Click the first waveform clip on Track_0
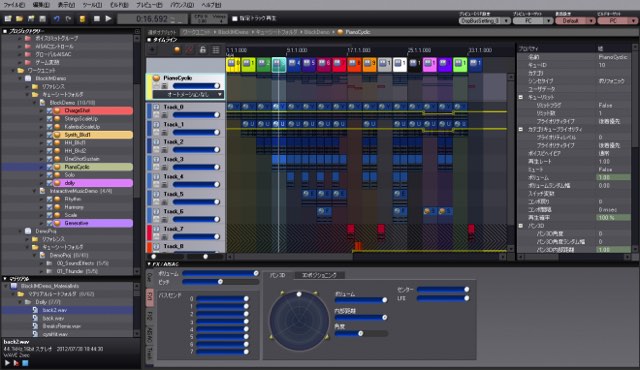 (x=233, y=107)
